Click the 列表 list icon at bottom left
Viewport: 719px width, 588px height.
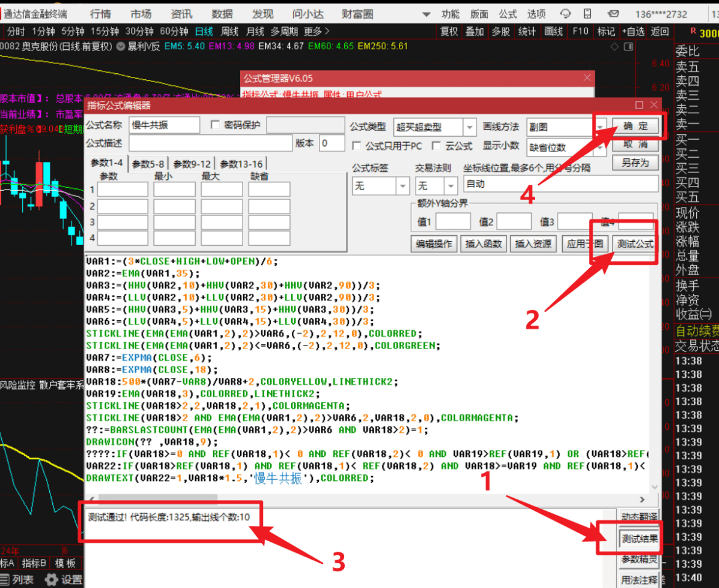click(x=4, y=580)
